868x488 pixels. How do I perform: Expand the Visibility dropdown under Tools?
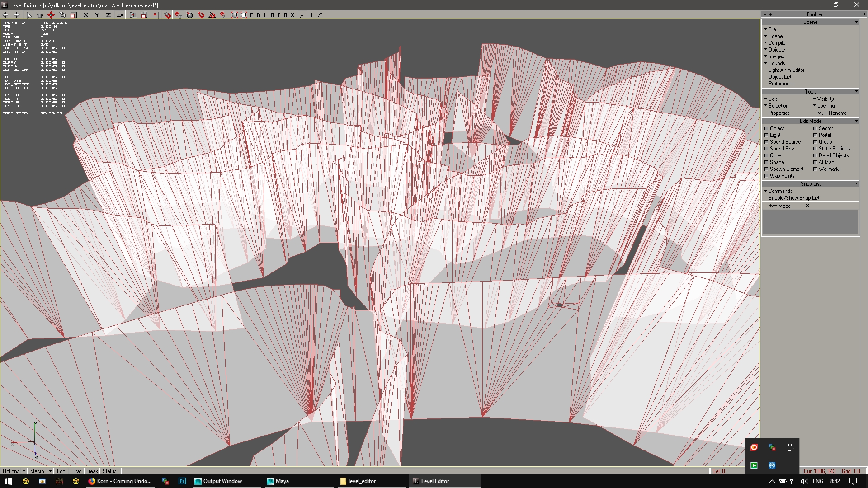[x=825, y=99]
